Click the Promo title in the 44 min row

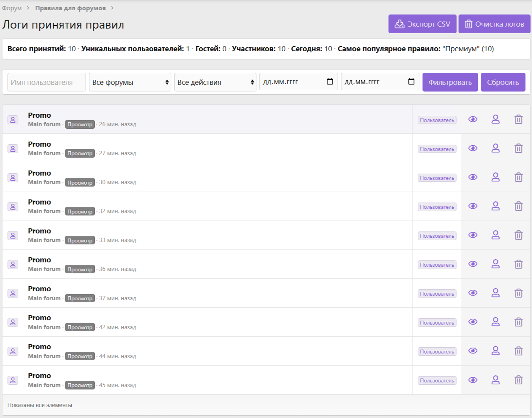click(40, 347)
